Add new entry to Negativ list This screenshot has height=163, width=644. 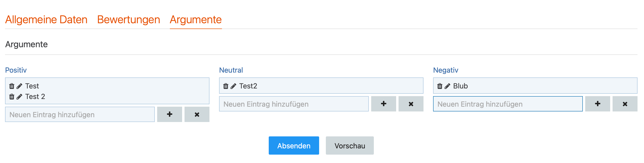click(x=597, y=104)
